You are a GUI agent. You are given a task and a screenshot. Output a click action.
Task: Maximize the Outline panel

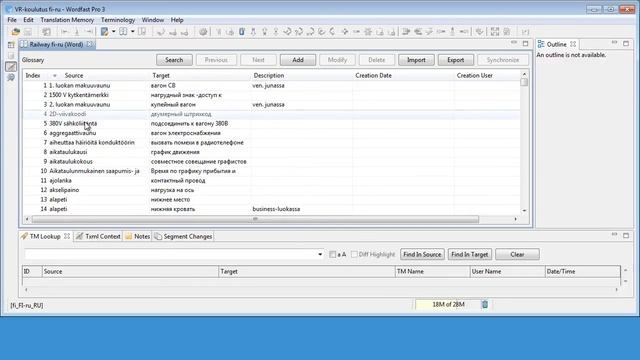(x=626, y=43)
